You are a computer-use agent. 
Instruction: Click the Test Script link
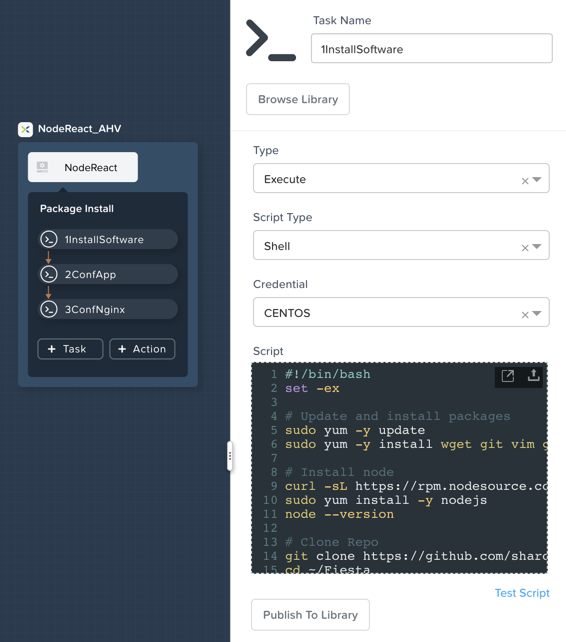pyautogui.click(x=522, y=593)
